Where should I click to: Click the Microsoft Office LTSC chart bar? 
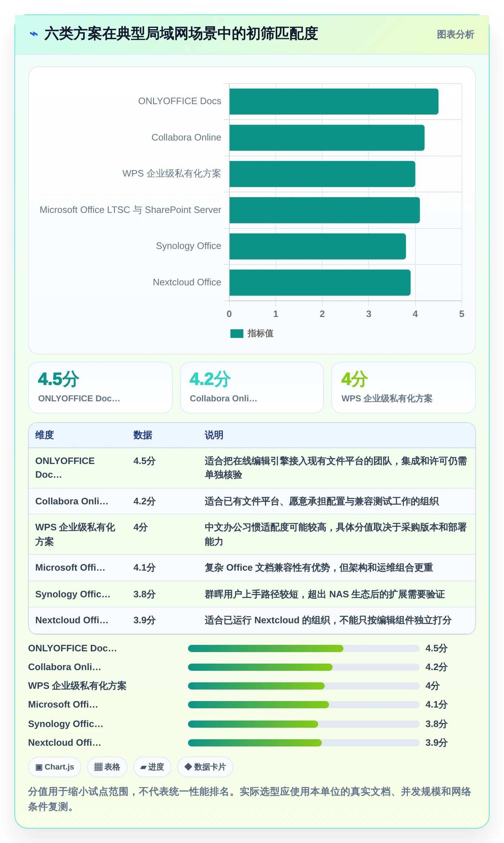pyautogui.click(x=325, y=210)
